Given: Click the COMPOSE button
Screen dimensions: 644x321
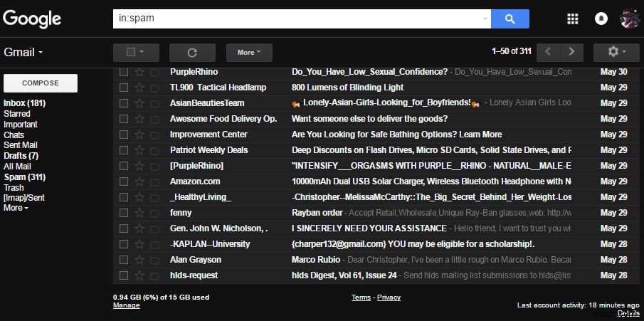Looking at the screenshot, I should (41, 83).
